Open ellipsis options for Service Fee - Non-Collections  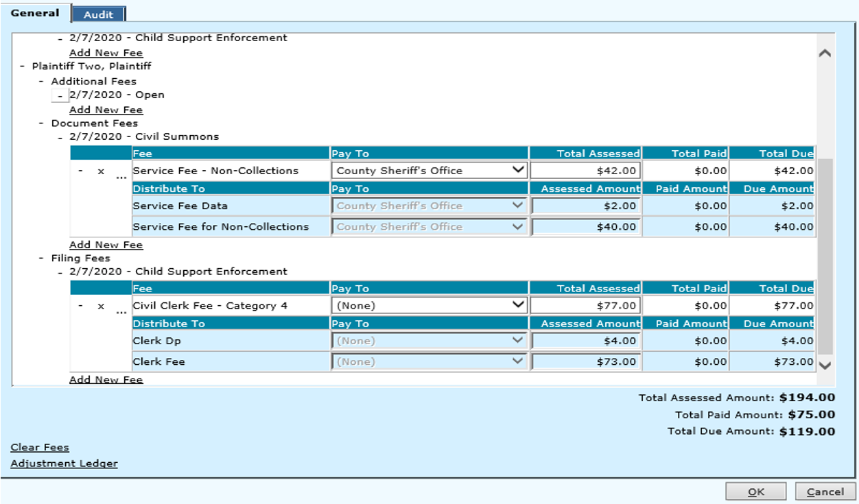click(121, 176)
